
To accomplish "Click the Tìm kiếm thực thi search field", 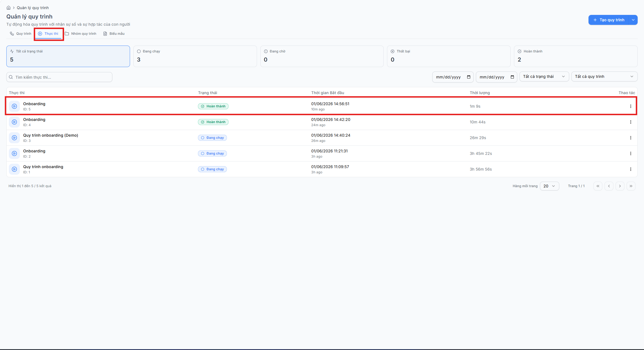I will coord(59,77).
